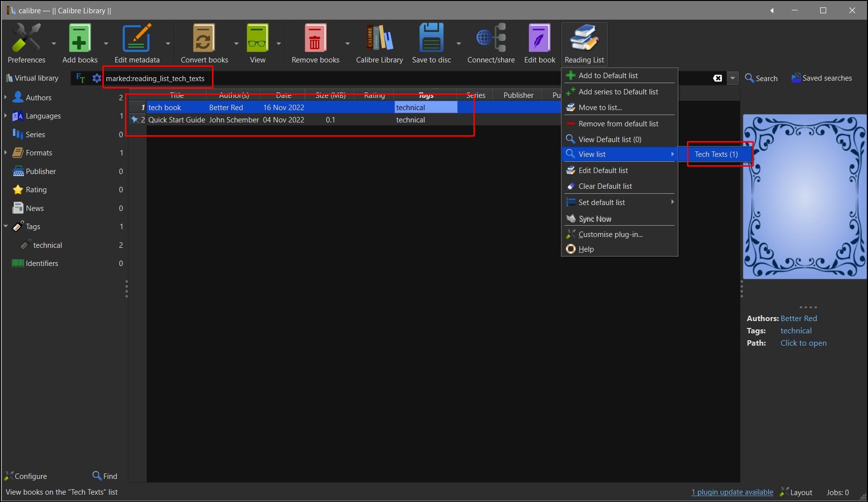The width and height of the screenshot is (868, 502).
Task: Click the Publisher category icon
Action: click(18, 171)
